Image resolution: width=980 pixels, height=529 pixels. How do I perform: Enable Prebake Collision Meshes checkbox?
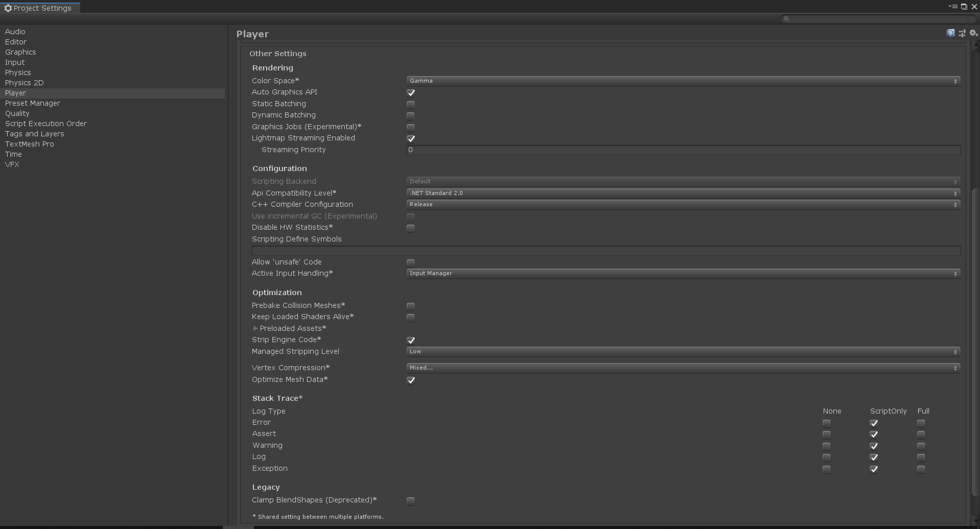click(411, 306)
